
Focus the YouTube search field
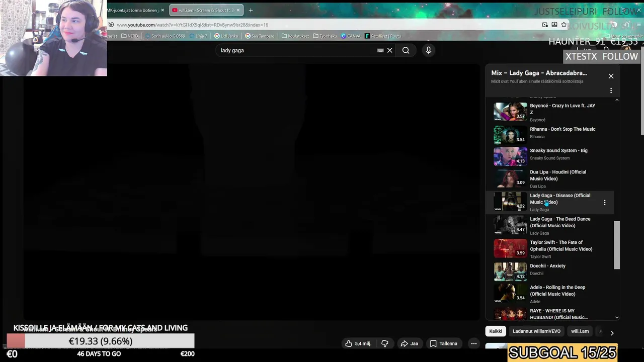pyautogui.click(x=297, y=50)
